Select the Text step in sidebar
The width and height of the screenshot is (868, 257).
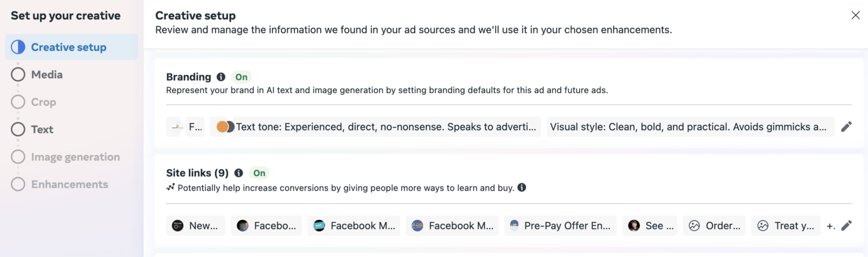coord(42,129)
